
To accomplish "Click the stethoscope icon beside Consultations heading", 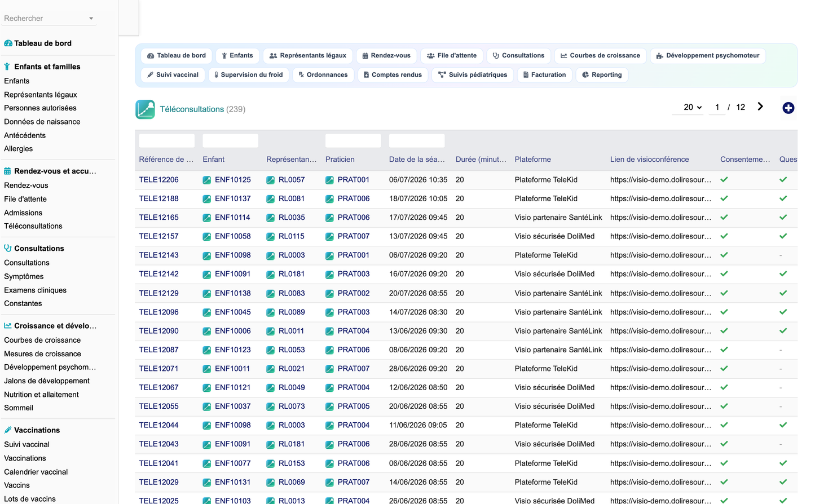I will point(8,248).
